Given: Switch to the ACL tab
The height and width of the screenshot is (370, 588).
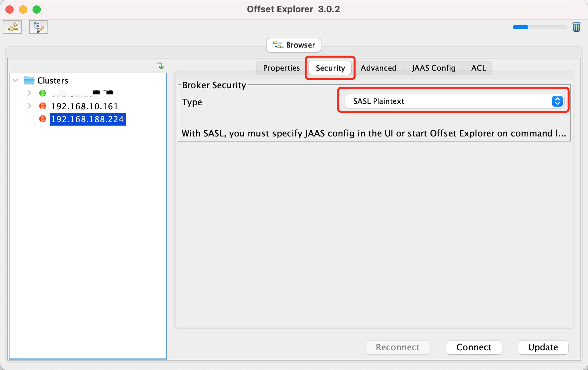Looking at the screenshot, I should click(x=478, y=68).
